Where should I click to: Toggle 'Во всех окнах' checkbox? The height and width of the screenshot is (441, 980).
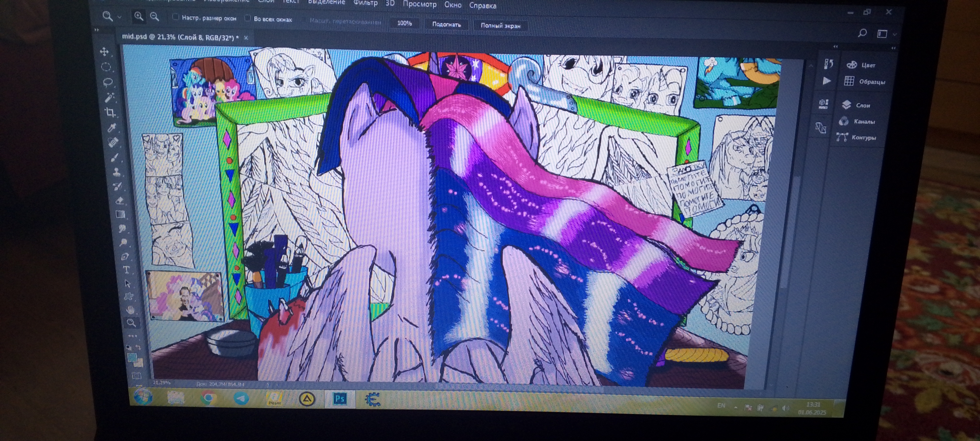click(248, 18)
